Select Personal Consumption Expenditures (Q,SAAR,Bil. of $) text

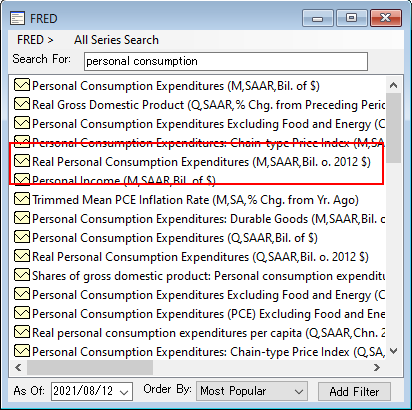(x=175, y=238)
